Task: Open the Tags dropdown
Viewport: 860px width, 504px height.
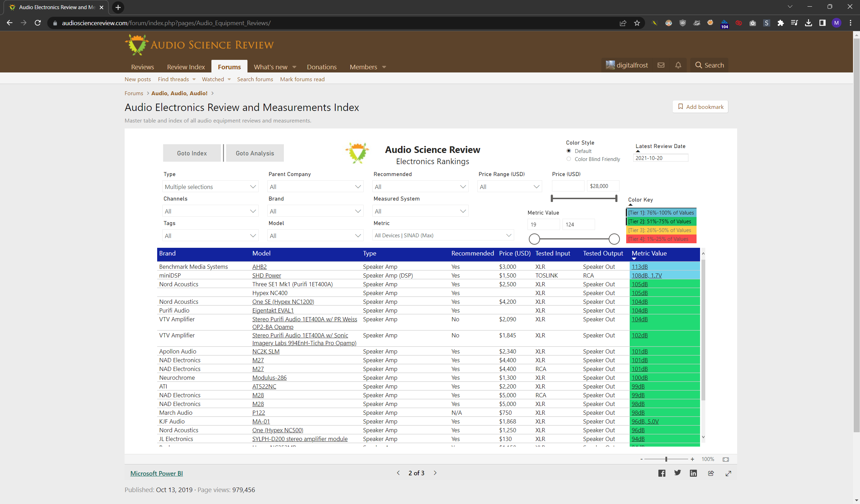Action: click(x=210, y=236)
